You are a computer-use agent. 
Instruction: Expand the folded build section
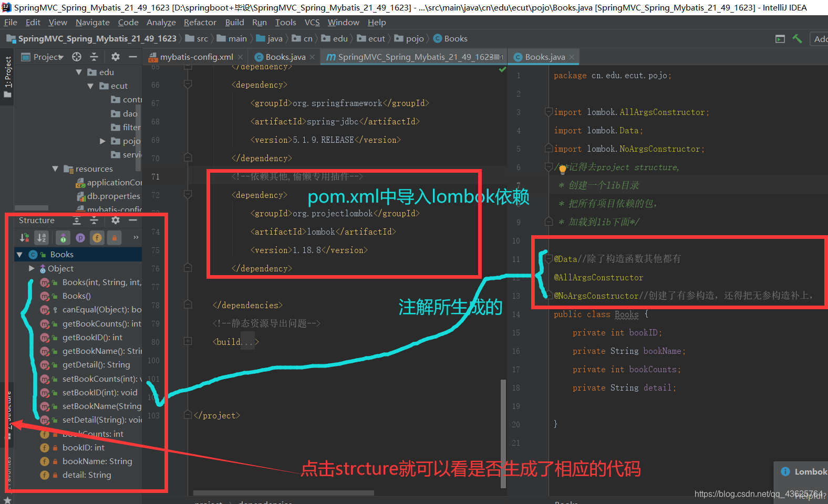pyautogui.click(x=188, y=341)
